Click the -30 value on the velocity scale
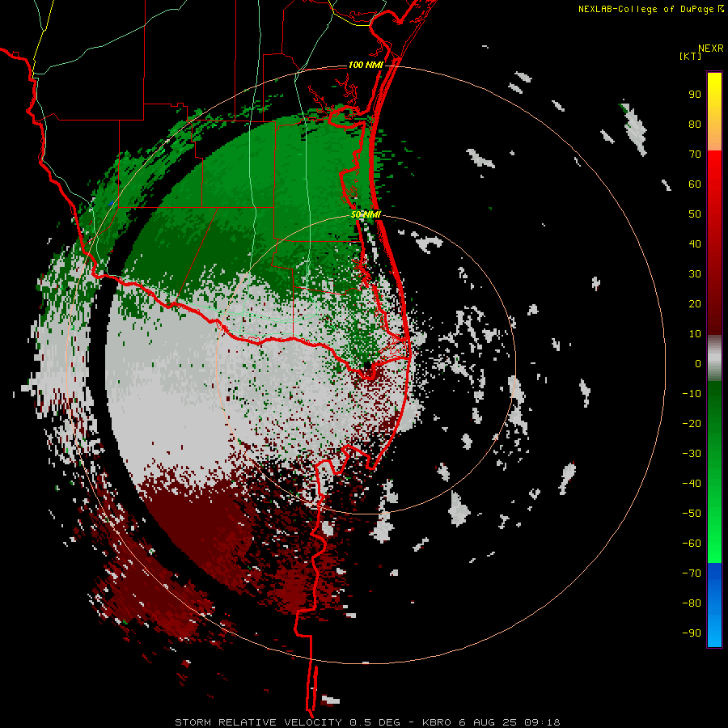 pos(692,454)
